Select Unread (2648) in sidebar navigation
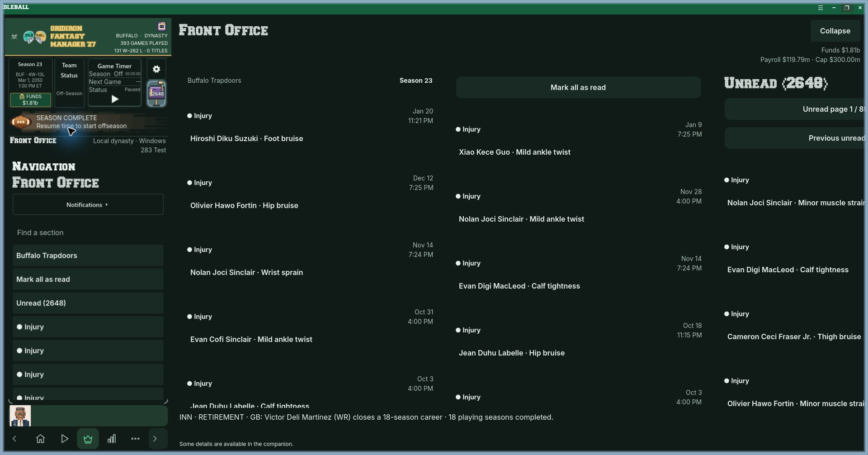The image size is (868, 455). [x=88, y=303]
